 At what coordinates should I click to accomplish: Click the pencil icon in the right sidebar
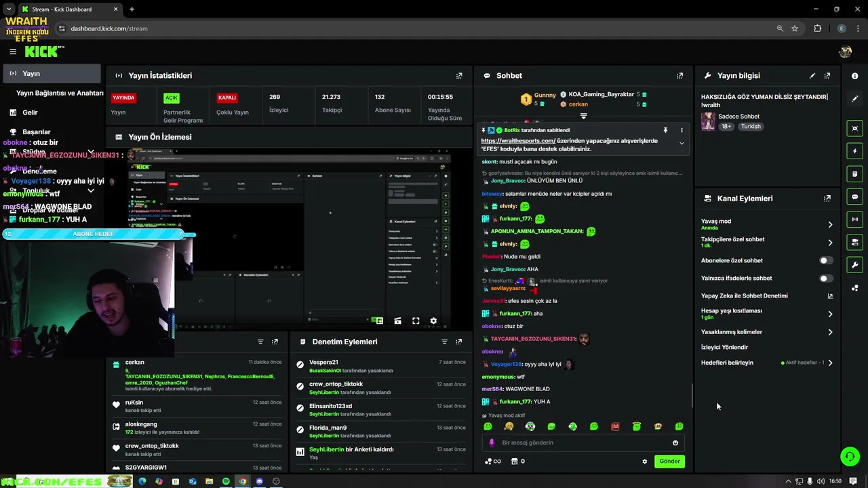(855, 99)
